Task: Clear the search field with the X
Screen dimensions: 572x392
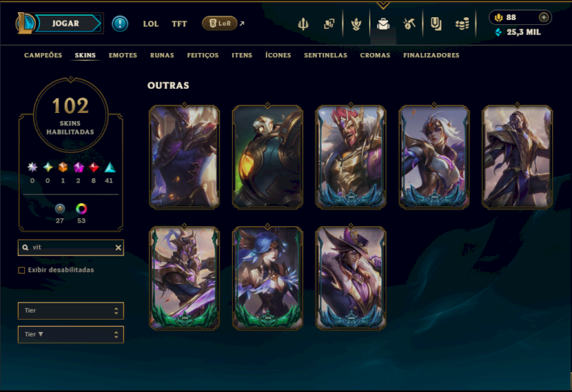Action: pyautogui.click(x=118, y=248)
